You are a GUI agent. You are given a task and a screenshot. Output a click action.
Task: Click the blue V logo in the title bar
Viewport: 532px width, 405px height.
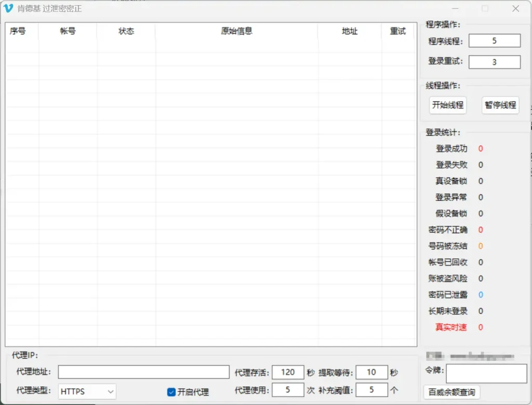8,8
